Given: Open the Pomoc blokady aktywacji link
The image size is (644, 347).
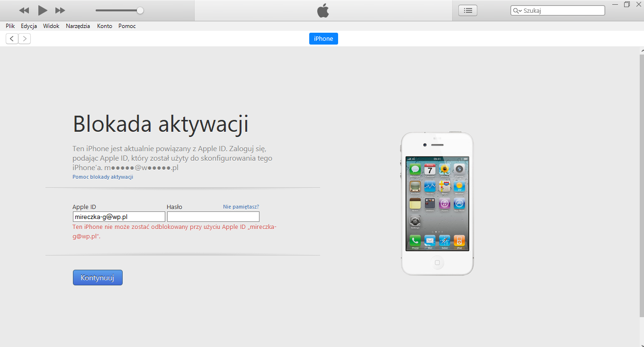Looking at the screenshot, I should click(x=103, y=177).
